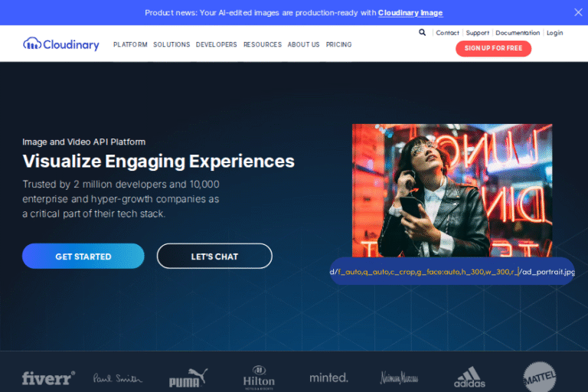Click the Adidas logo

click(x=469, y=377)
